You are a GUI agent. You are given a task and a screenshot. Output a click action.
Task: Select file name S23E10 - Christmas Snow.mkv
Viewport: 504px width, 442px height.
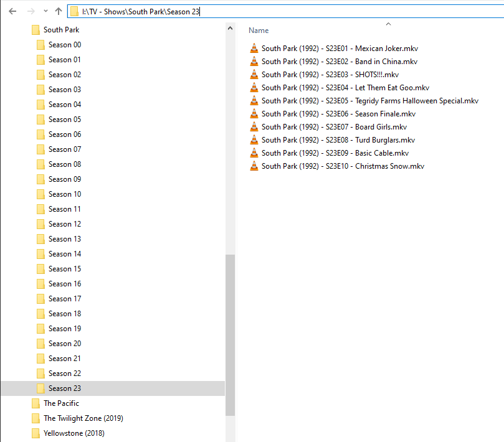point(343,166)
